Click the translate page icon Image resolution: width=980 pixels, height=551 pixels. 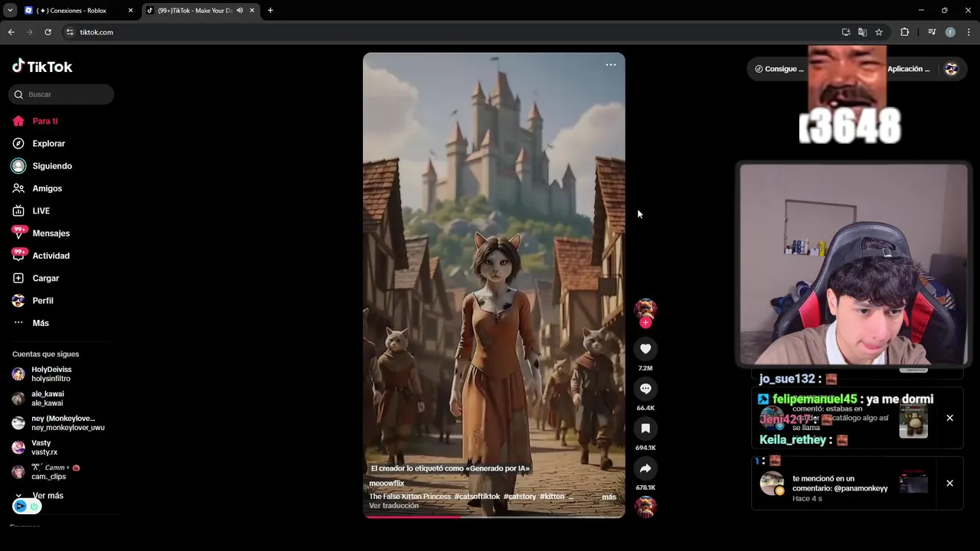862,32
